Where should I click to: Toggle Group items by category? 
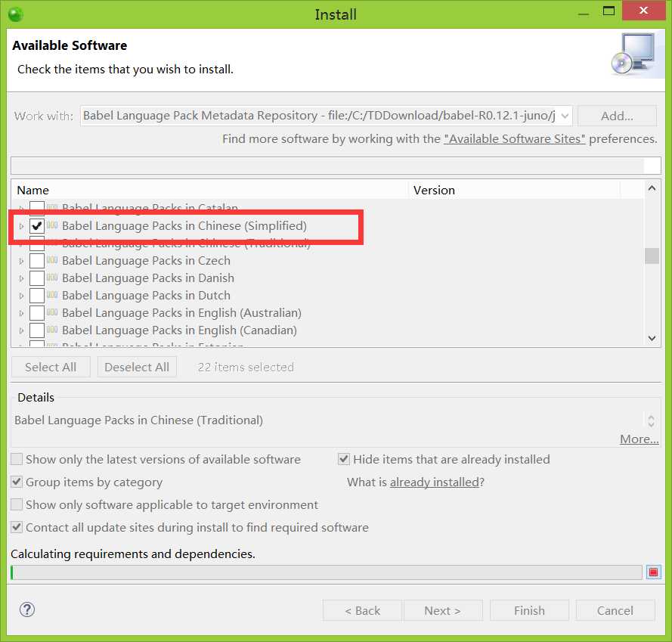click(x=17, y=482)
